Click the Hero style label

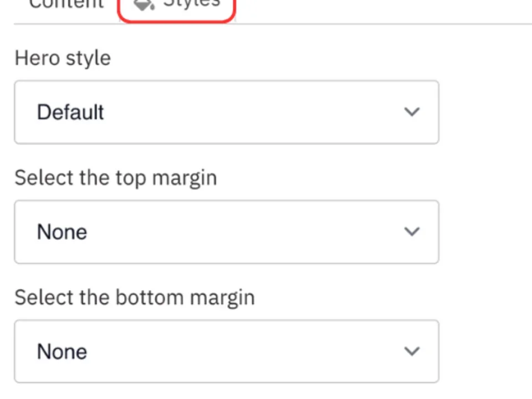point(62,57)
